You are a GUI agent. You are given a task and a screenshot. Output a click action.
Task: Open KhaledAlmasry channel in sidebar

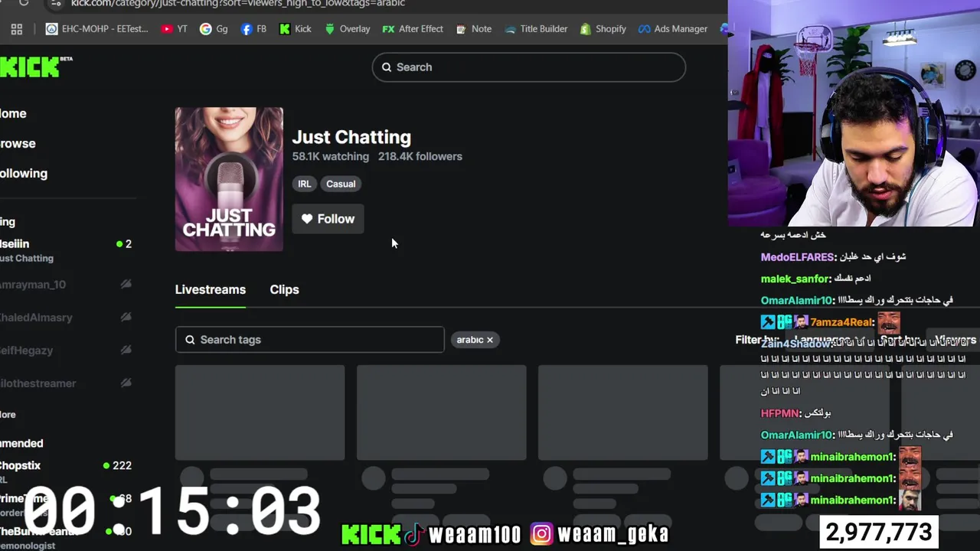click(x=67, y=318)
